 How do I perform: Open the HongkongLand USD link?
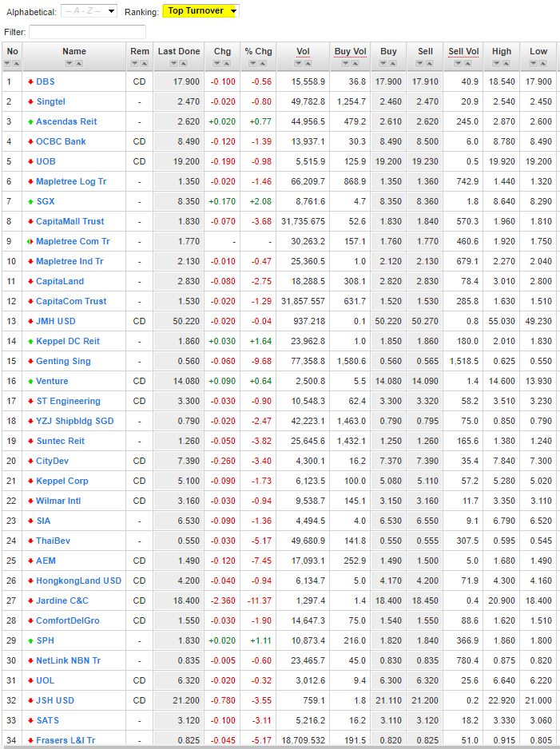click(79, 581)
